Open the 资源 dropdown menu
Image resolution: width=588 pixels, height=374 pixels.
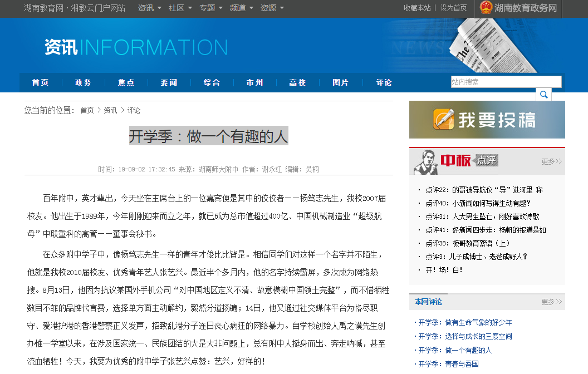[x=272, y=8]
